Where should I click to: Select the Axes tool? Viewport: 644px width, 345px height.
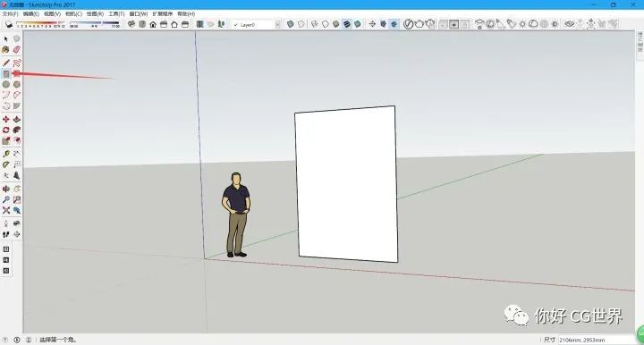pyautogui.click(x=5, y=175)
